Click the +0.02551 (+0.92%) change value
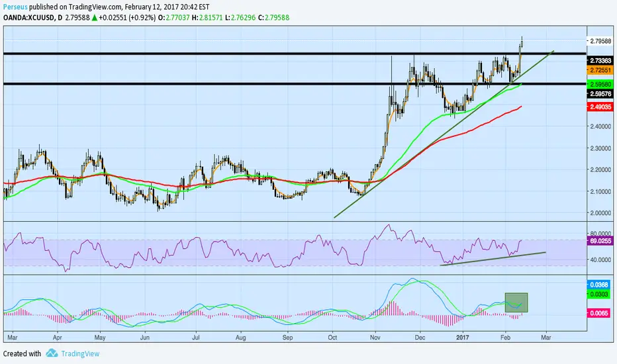This screenshot has height=364, width=617. coord(127,18)
